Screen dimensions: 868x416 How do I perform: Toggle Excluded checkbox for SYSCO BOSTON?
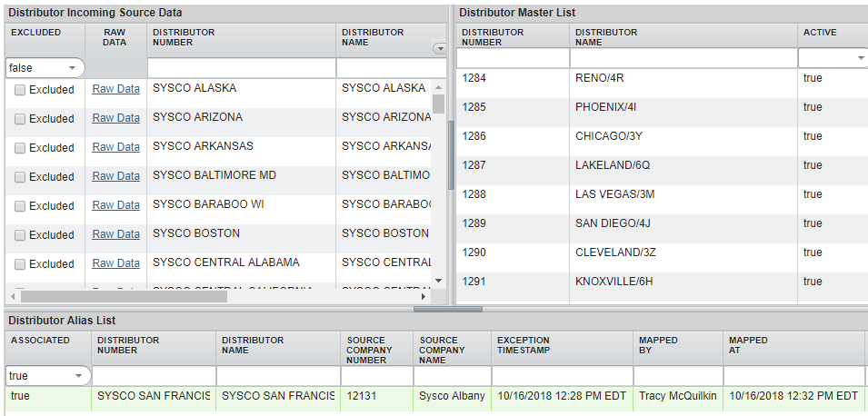click(20, 235)
